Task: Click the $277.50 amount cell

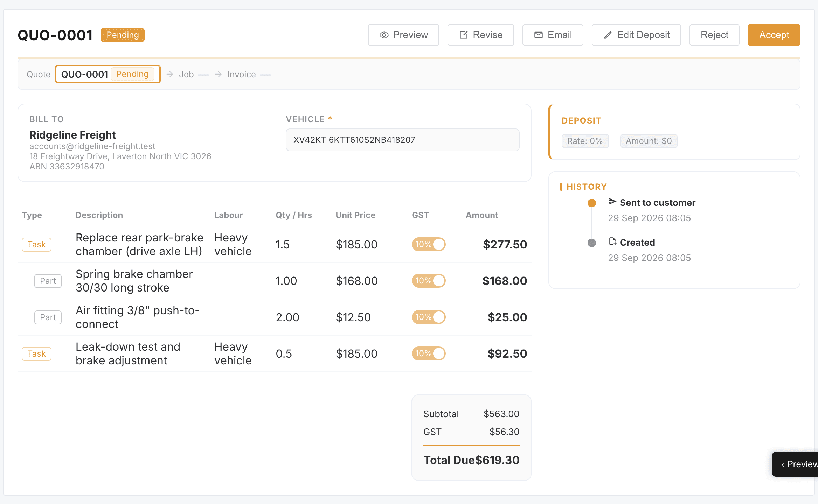Action: (x=505, y=244)
